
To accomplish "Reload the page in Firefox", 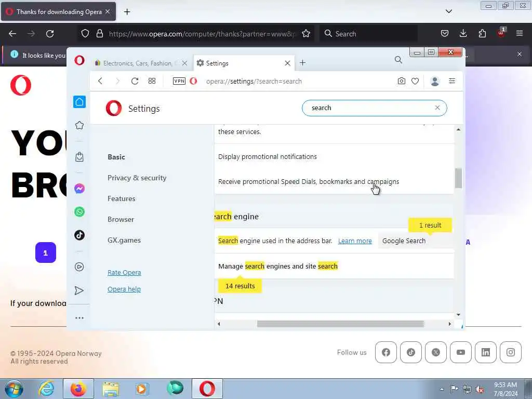I will (50, 34).
